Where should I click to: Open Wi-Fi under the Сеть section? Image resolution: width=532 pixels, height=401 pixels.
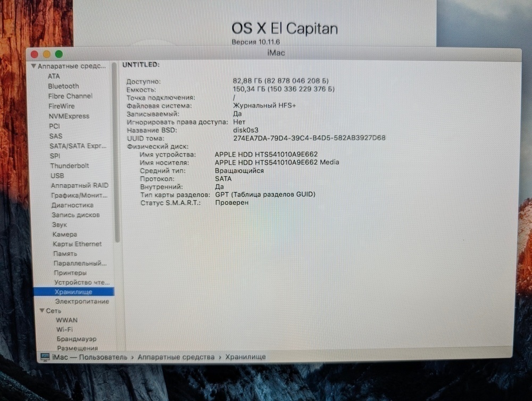tap(64, 329)
